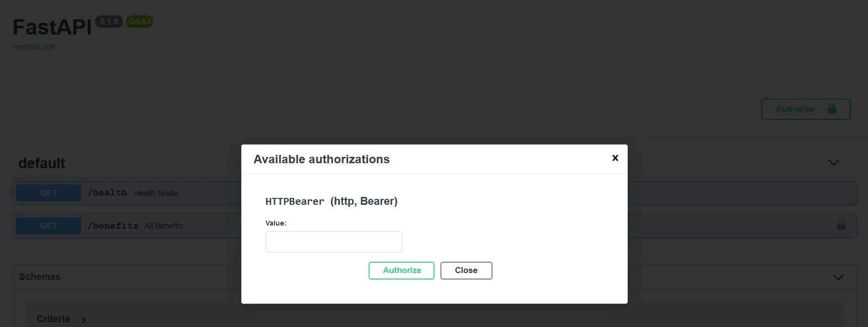This screenshot has height=327, width=868.
Task: Click the padlock icon on the /benefits row
Action: [x=841, y=225]
